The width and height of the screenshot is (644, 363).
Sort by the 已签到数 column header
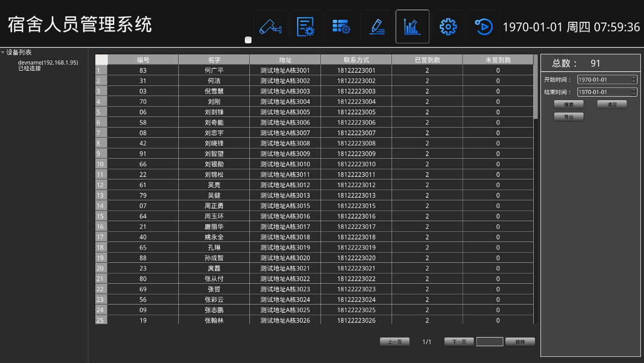427,60
